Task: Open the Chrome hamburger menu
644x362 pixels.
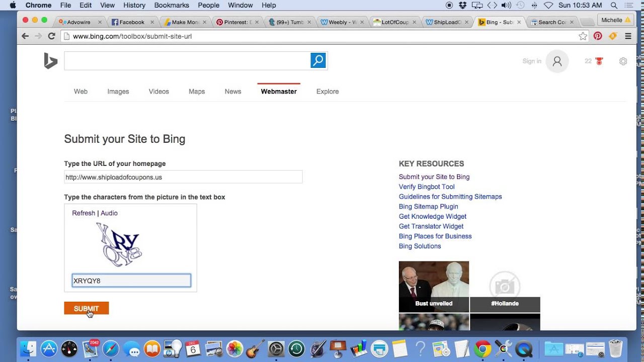Action: 628,36
